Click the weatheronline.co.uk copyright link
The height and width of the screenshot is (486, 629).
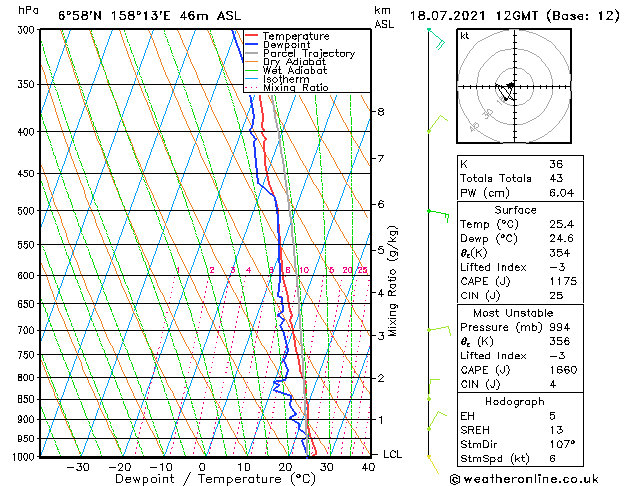(x=524, y=479)
